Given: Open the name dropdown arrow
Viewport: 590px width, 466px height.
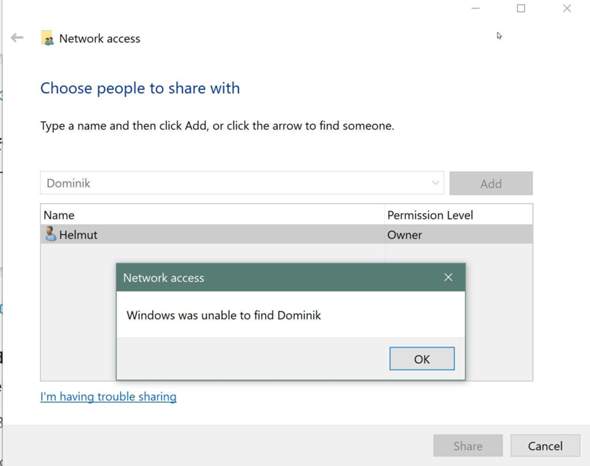Looking at the screenshot, I should [x=435, y=183].
